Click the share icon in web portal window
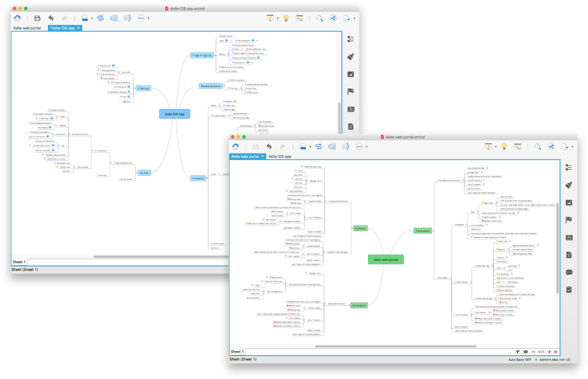The width and height of the screenshot is (588, 379). coord(551,146)
